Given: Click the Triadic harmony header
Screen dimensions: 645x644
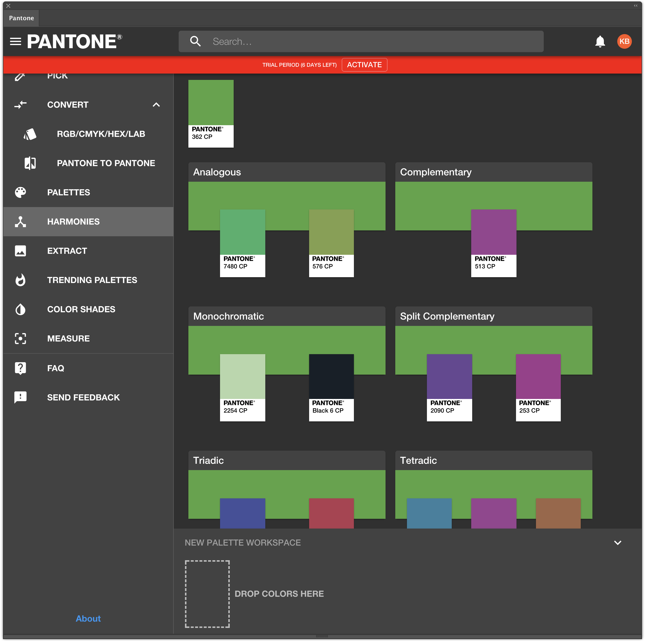Looking at the screenshot, I should click(287, 461).
